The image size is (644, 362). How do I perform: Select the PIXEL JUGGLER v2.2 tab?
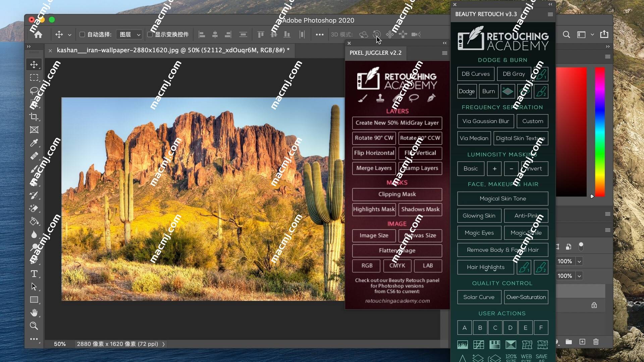point(375,53)
